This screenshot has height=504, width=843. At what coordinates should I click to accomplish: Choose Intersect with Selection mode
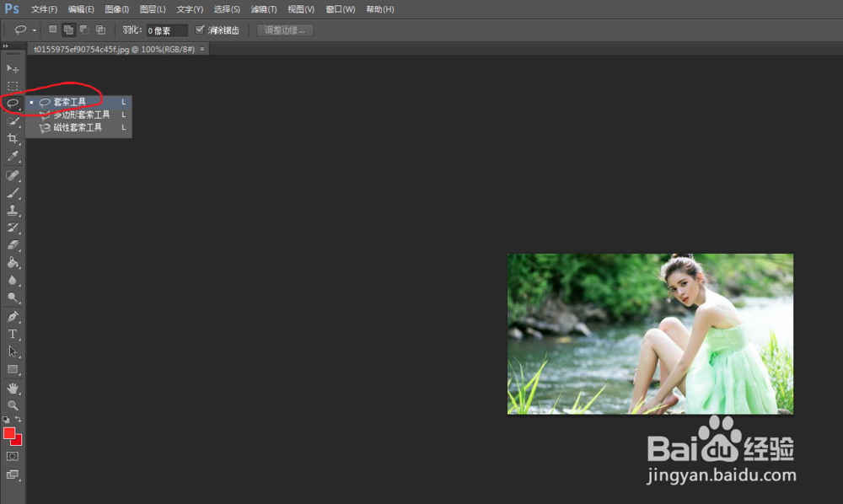tap(100, 29)
